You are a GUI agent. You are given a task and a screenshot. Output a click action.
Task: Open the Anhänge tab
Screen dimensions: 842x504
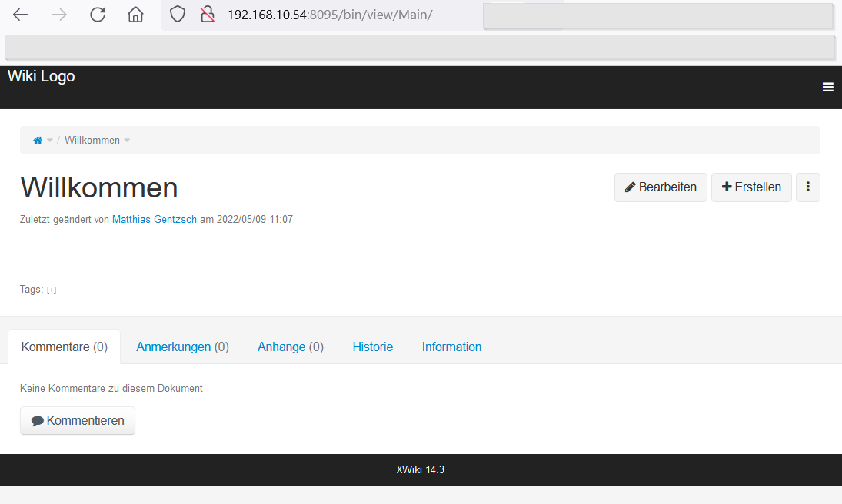(x=290, y=347)
